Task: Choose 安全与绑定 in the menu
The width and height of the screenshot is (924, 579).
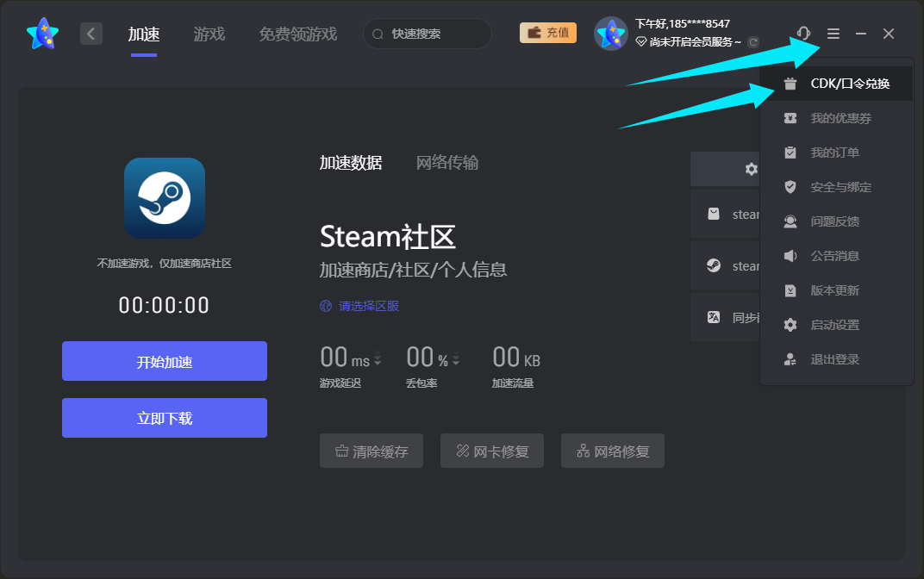Action: pos(836,187)
